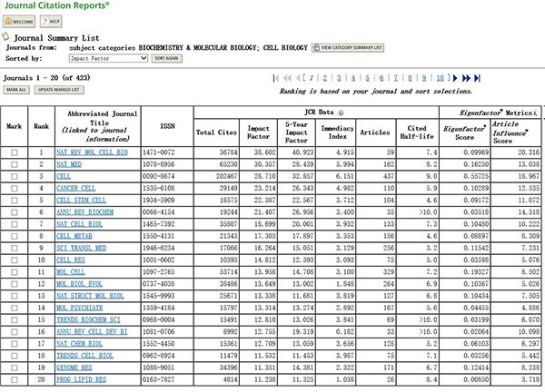Click the Mark All button
The width and height of the screenshot is (545, 392).
point(16,90)
